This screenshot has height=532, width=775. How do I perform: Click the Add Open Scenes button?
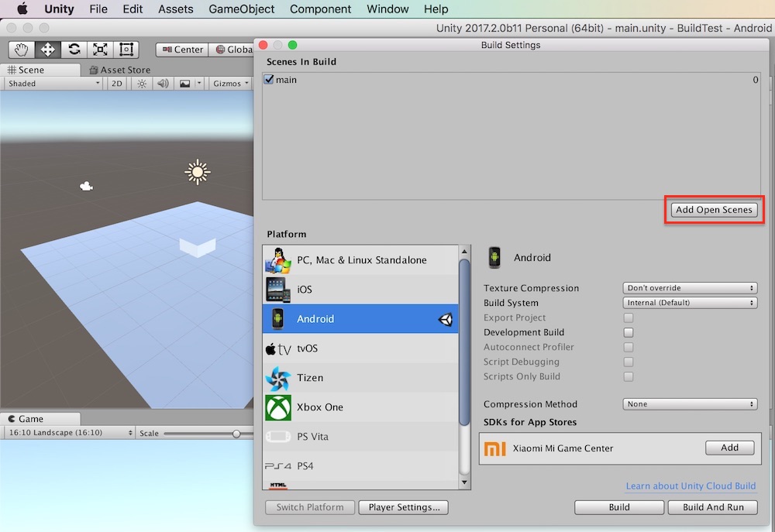pos(714,209)
